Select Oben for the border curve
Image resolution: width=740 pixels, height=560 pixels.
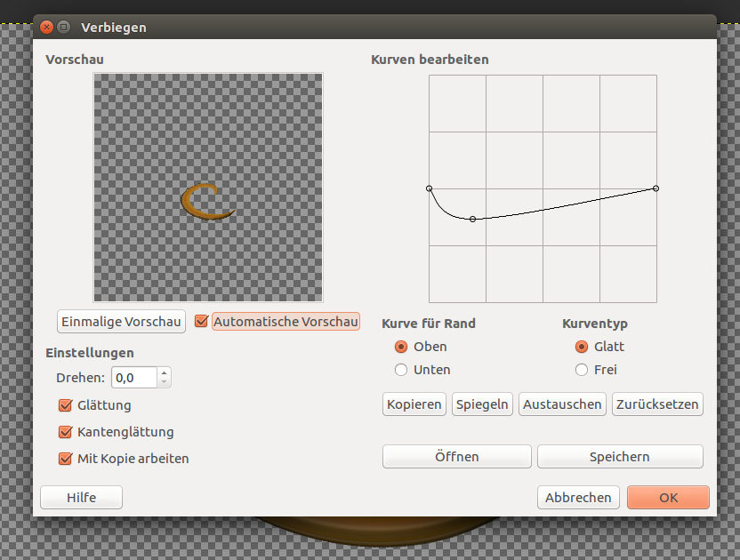coord(401,347)
